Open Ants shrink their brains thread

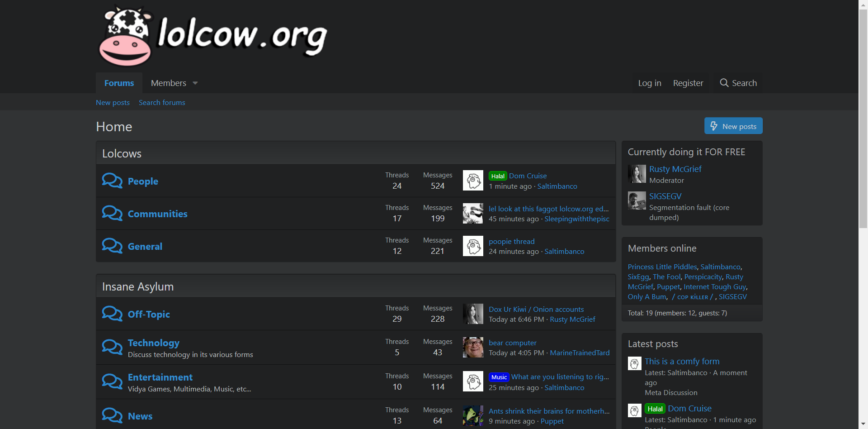pyautogui.click(x=549, y=411)
